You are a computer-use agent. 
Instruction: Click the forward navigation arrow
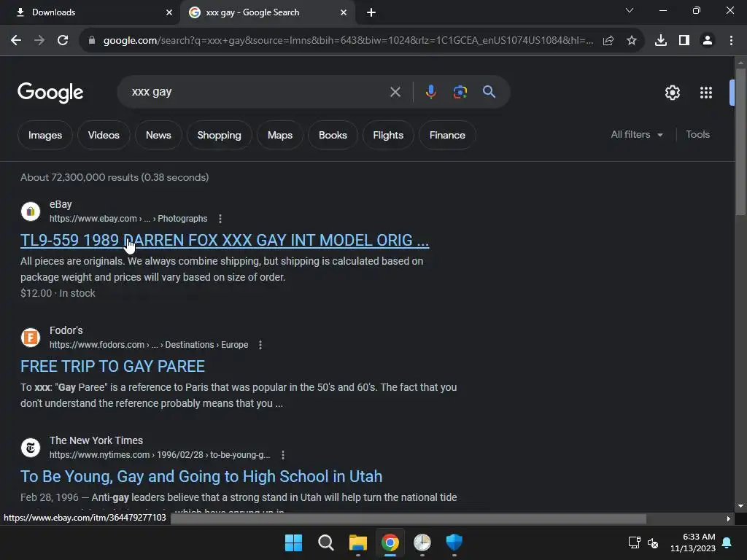pyautogui.click(x=39, y=41)
